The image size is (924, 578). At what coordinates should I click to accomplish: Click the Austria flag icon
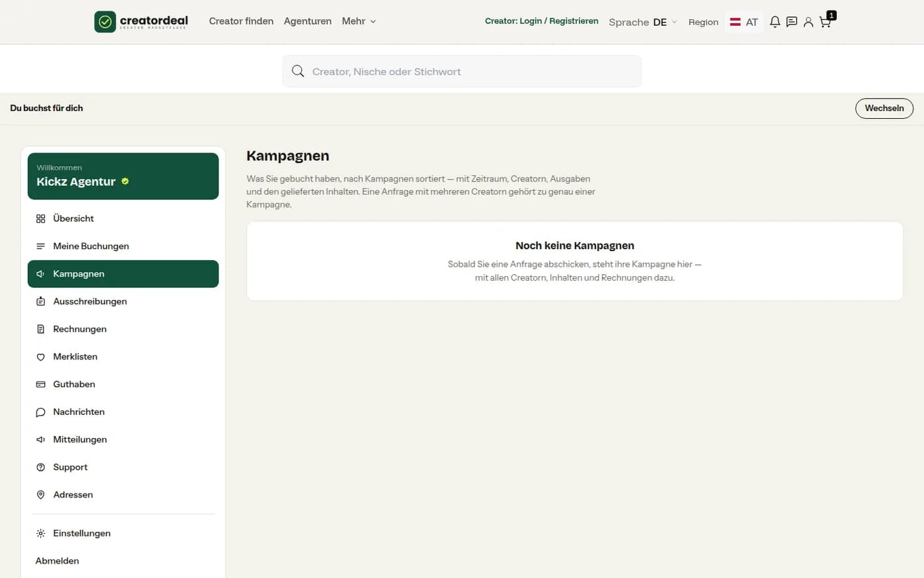[735, 22]
